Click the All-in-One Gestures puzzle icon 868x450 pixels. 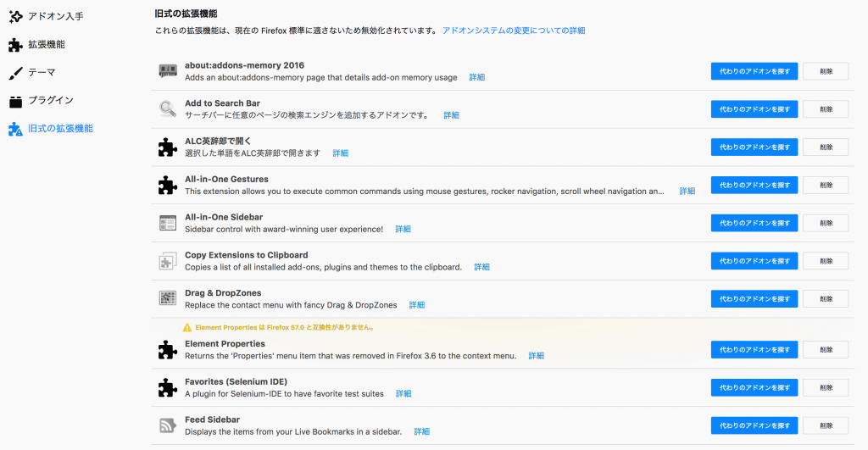point(167,185)
